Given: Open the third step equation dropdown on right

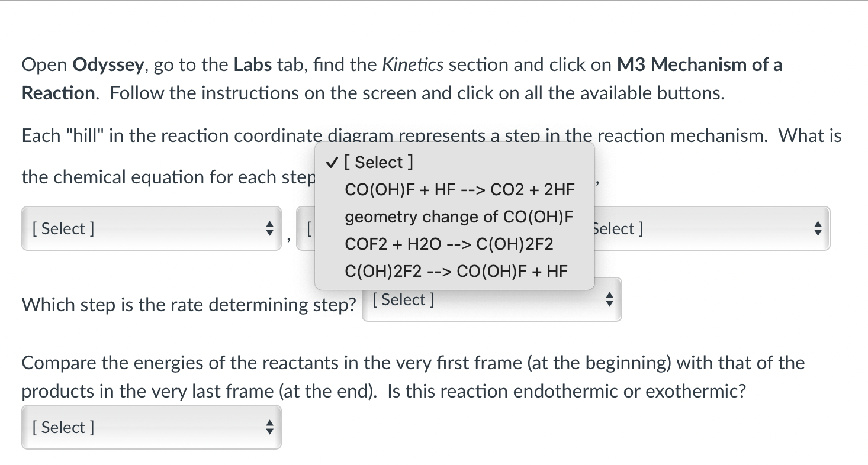Looking at the screenshot, I should pyautogui.click(x=711, y=228).
